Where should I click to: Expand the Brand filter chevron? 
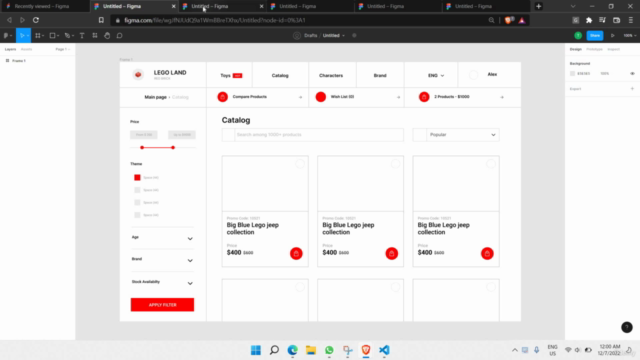[190, 260]
